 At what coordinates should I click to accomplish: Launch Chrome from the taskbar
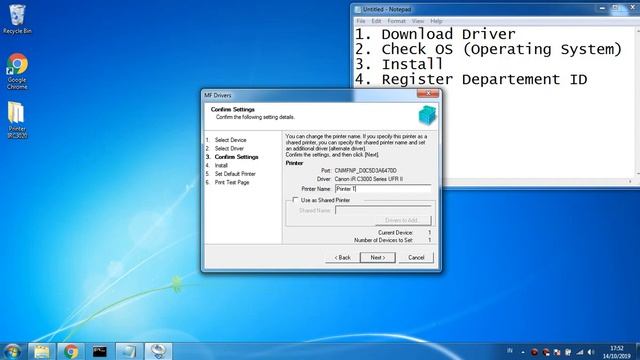pos(71,351)
